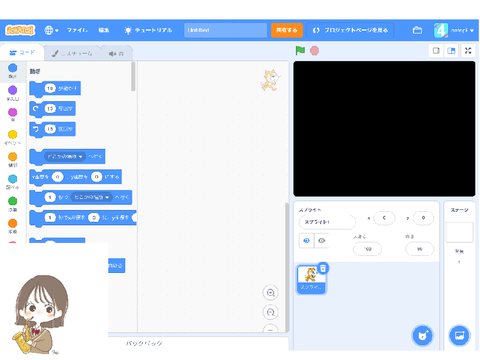This screenshot has width=480, height=360.
Task: Hide the sprite with crossed eye icon
Action: coord(322,241)
